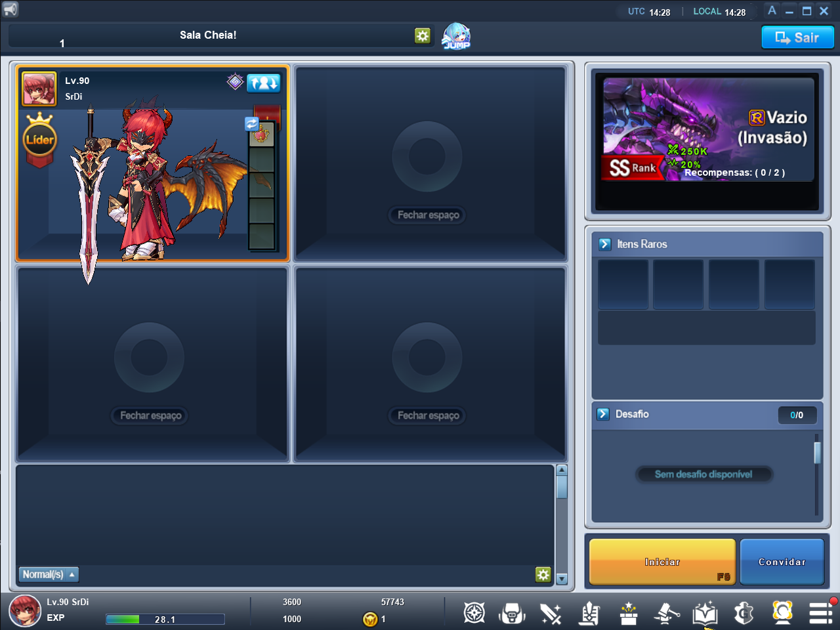Viewport: 840px width, 630px height.
Task: Open the sparkling book icon
Action: click(705, 613)
